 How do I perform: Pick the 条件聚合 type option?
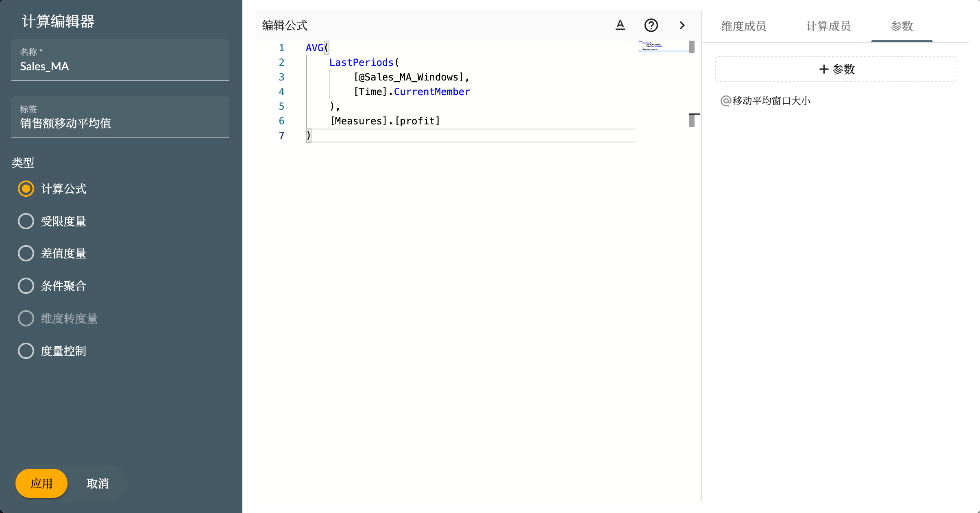[x=26, y=286]
